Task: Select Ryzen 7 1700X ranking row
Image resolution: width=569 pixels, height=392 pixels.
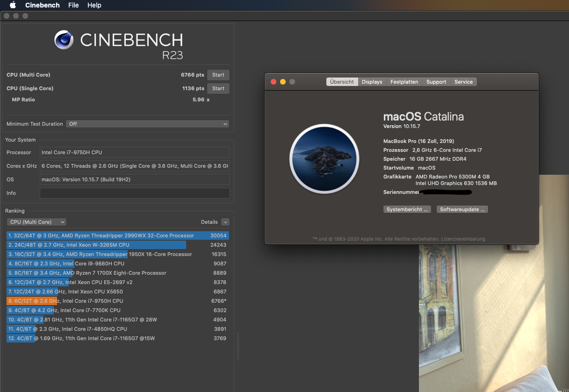Action: [x=118, y=273]
